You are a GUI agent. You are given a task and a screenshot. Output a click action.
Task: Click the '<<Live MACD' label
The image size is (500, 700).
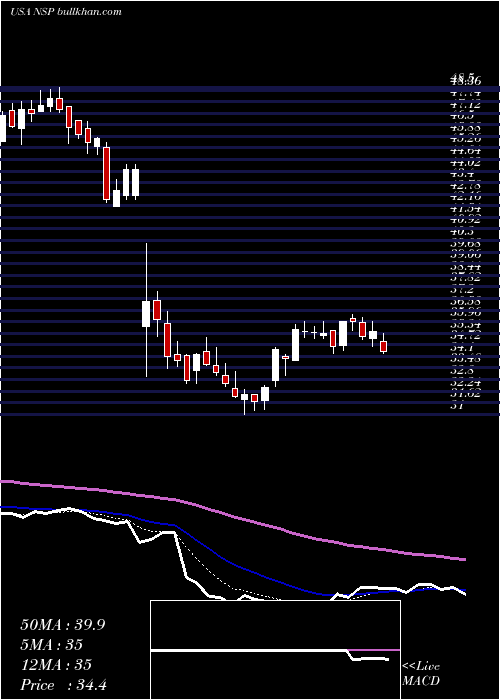[x=421, y=673]
